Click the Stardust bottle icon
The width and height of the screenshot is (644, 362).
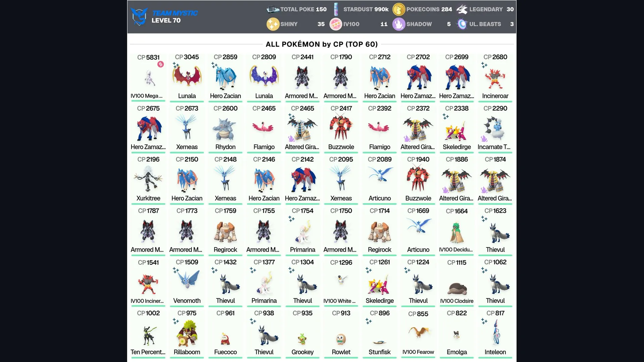(336, 9)
